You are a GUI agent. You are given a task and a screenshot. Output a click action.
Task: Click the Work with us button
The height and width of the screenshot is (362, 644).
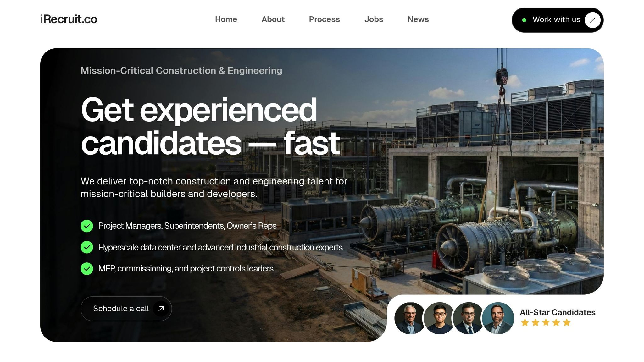point(558,20)
